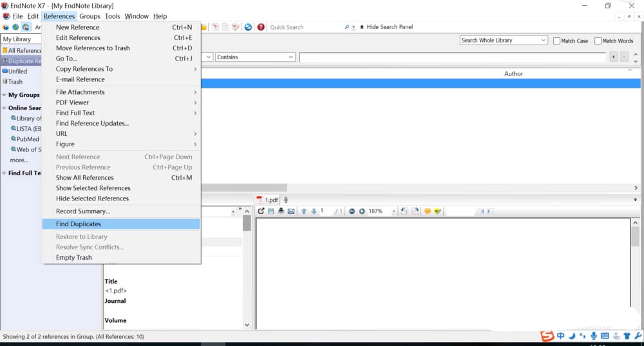Choose Show All References menu entry

[121, 178]
